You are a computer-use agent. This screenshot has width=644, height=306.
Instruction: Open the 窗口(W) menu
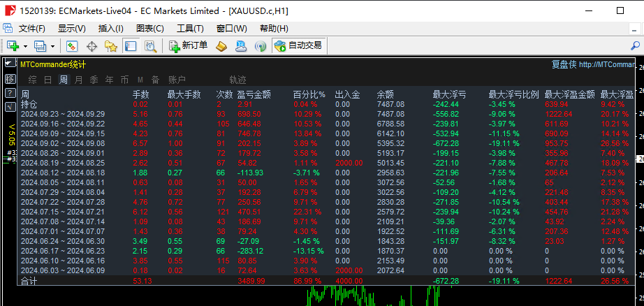click(232, 29)
